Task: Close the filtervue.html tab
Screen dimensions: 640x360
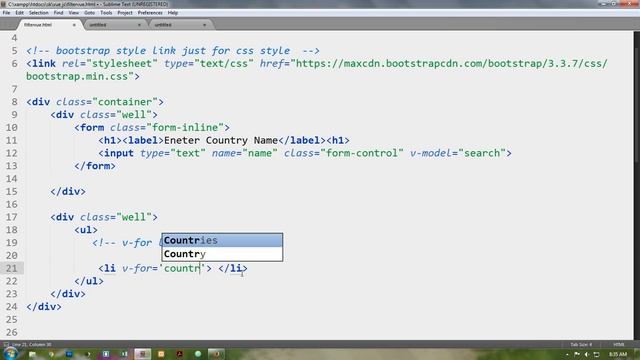Action: point(74,25)
